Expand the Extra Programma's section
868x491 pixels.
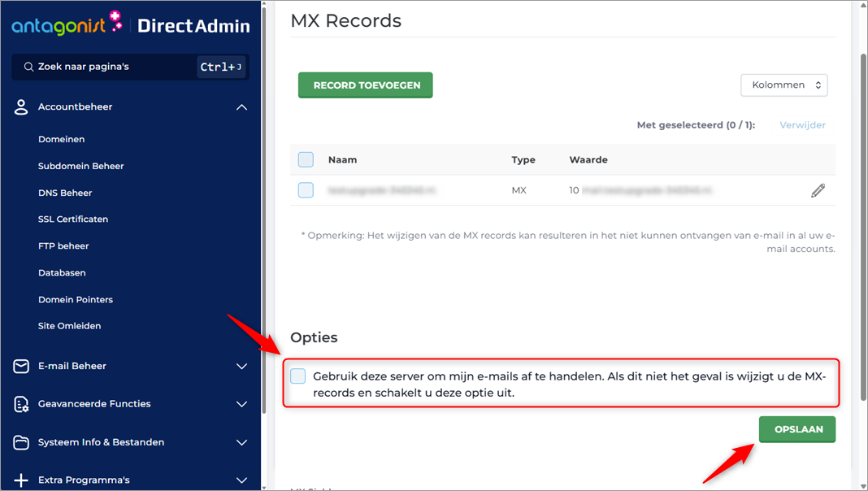[242, 480]
